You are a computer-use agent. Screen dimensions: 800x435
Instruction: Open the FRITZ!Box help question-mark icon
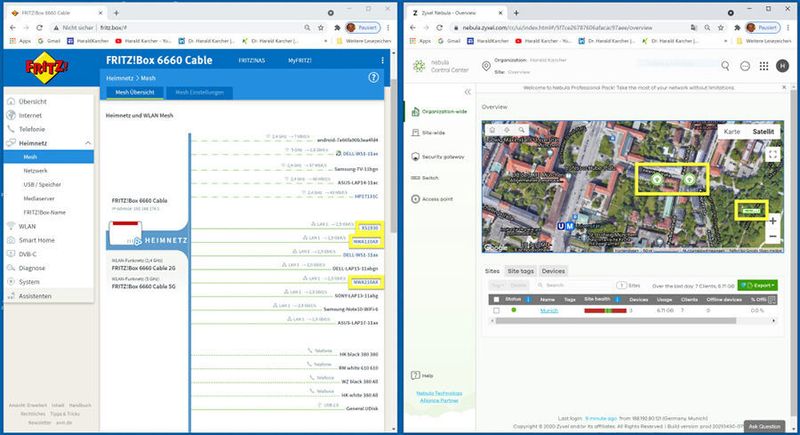[373, 78]
